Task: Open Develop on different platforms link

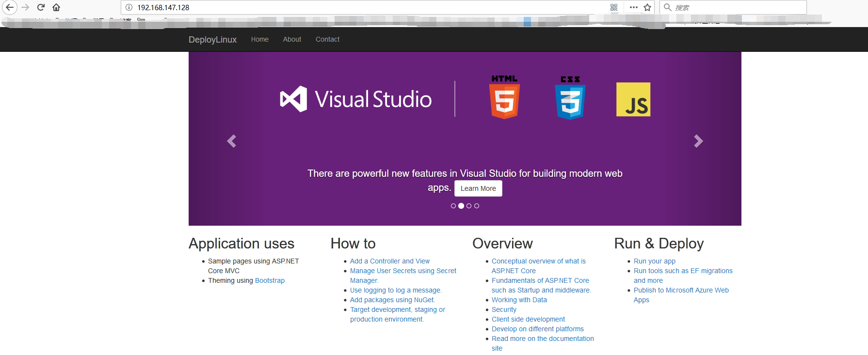Action: tap(538, 329)
